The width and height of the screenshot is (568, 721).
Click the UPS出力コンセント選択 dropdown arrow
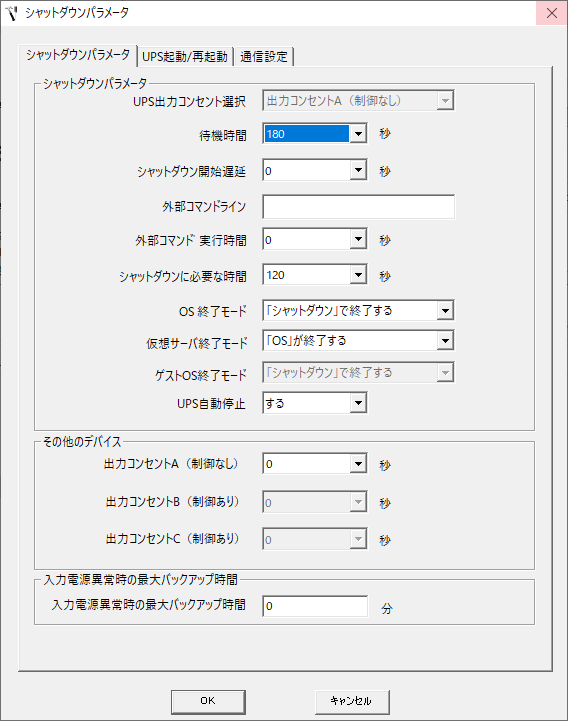tap(445, 100)
